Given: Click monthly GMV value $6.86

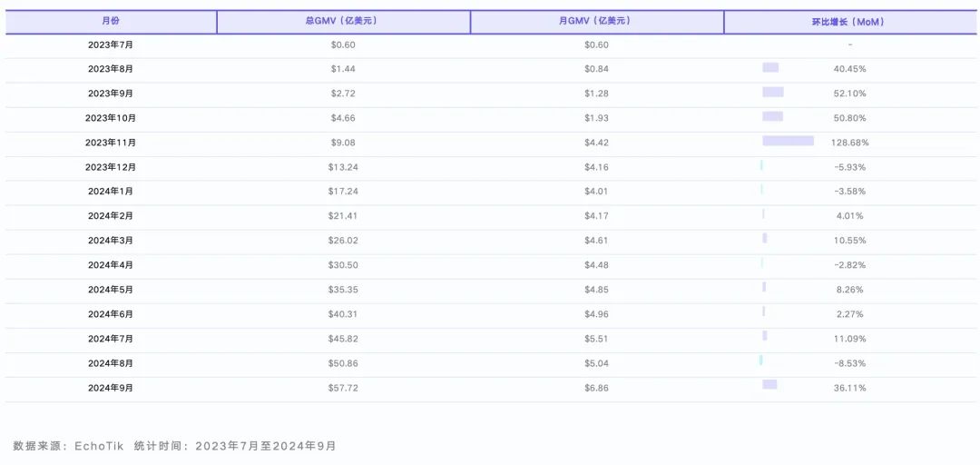Looking at the screenshot, I should 596,388.
